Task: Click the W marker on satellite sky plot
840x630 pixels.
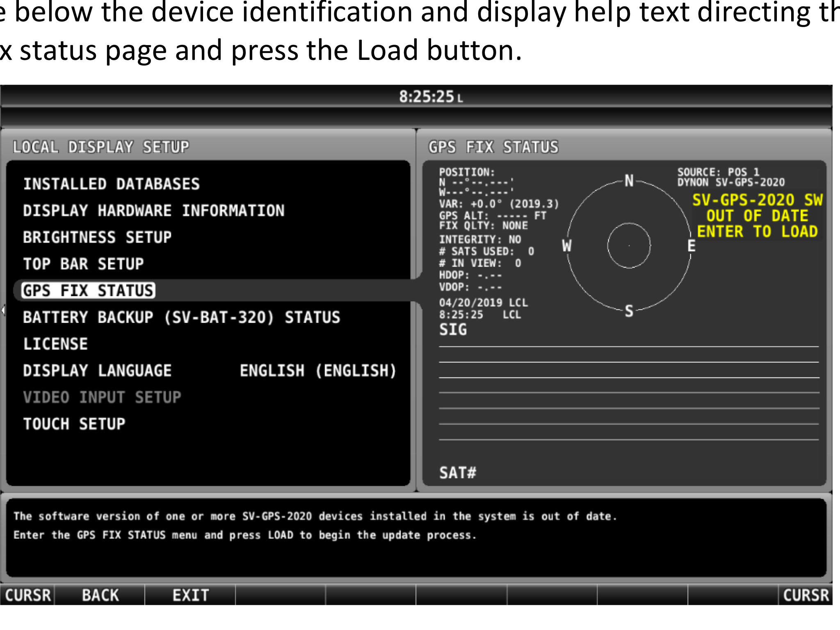Action: tap(566, 246)
